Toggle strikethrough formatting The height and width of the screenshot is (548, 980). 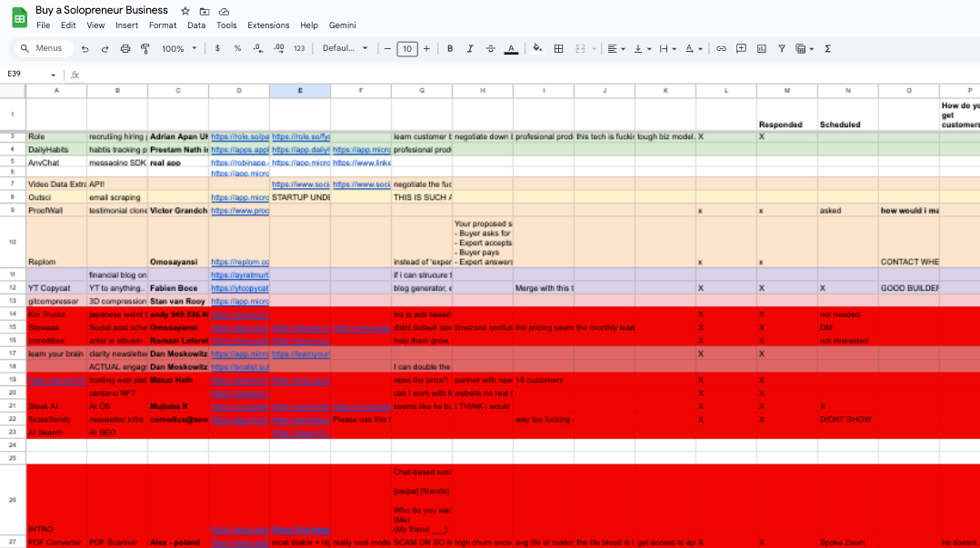tap(491, 49)
